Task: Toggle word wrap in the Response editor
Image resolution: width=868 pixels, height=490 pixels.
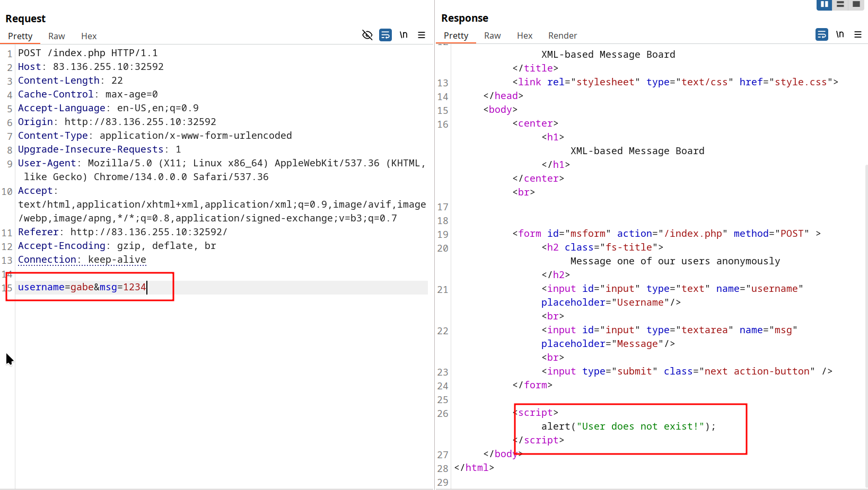Action: (822, 34)
